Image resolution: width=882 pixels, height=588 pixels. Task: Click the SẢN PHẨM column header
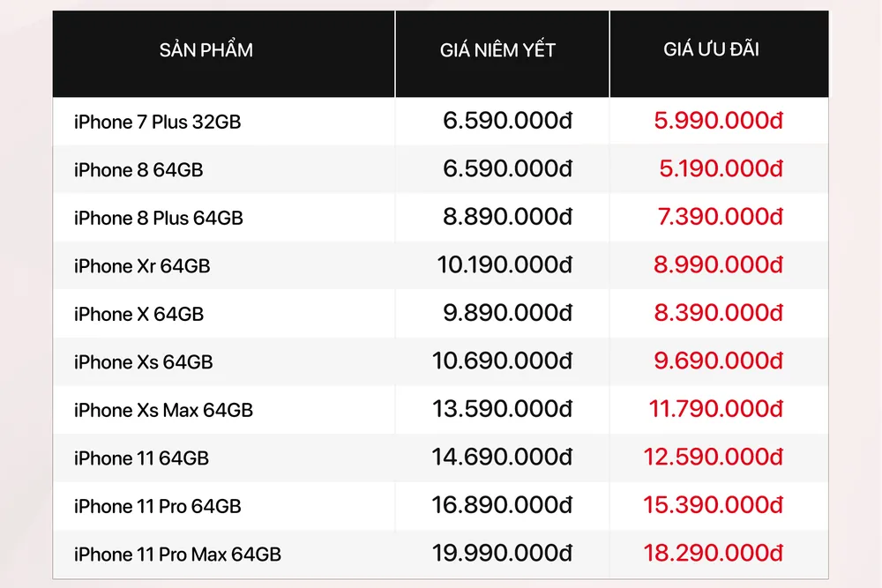click(x=206, y=50)
